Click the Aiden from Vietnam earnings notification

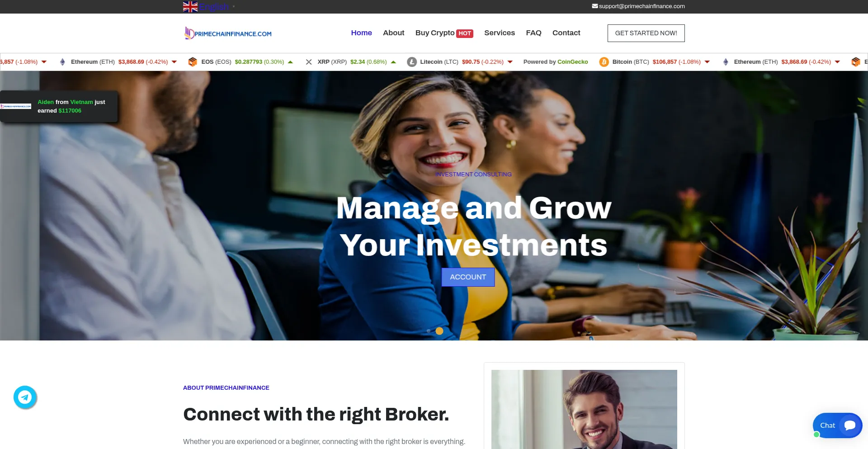pos(59,106)
